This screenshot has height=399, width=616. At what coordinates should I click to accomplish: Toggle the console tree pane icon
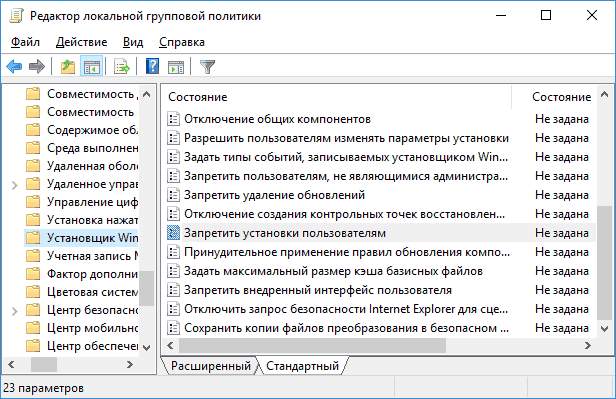92,66
